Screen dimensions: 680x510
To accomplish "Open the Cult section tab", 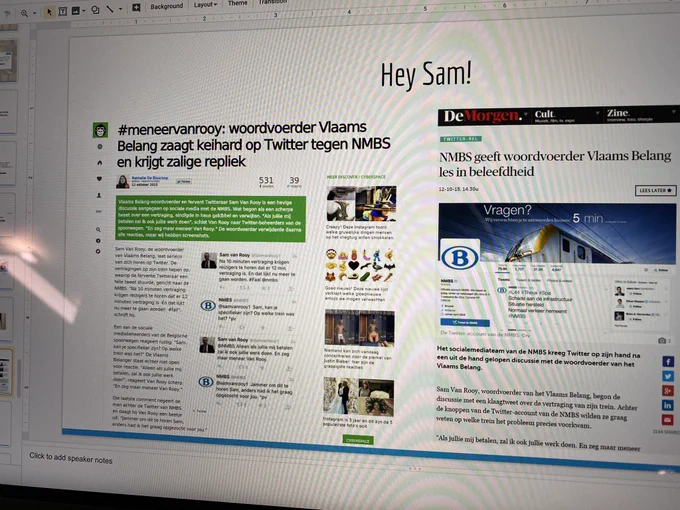I will [544, 114].
